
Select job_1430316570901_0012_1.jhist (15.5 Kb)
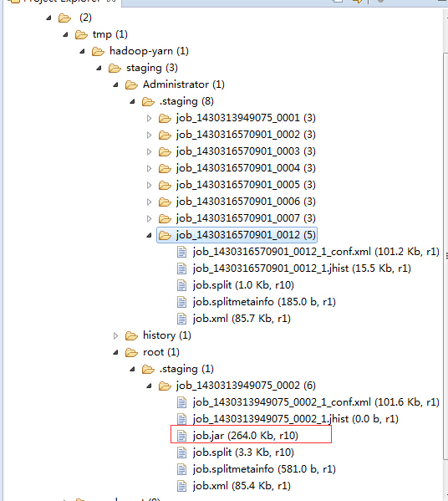[302, 268]
